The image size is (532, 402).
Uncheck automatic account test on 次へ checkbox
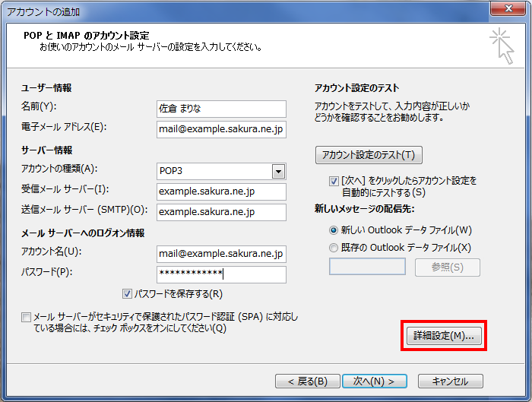pyautogui.click(x=334, y=182)
